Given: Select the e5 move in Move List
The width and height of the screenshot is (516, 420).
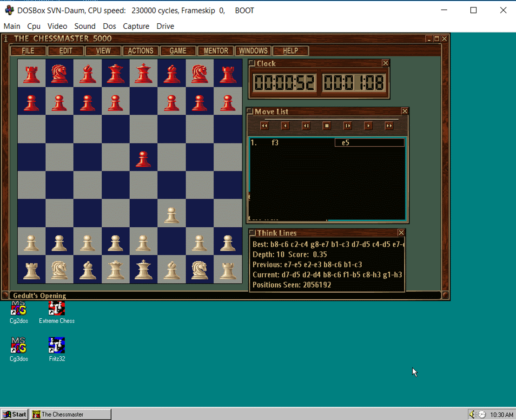Looking at the screenshot, I should point(370,143).
